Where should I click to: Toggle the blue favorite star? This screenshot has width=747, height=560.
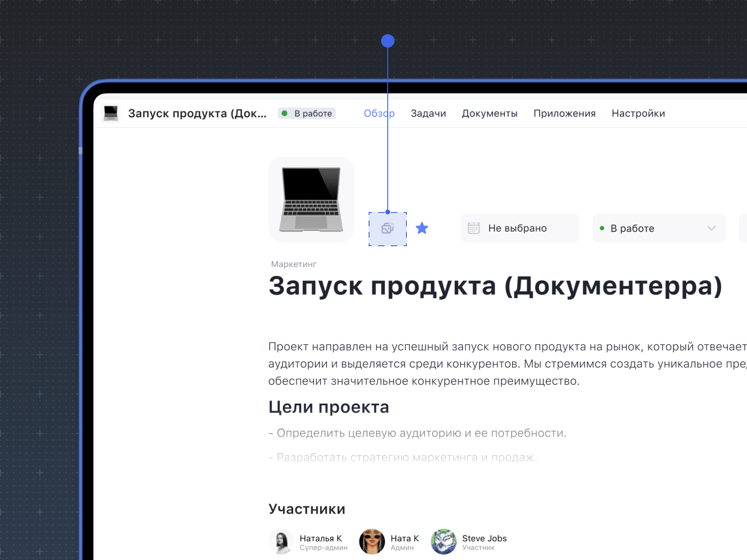[x=422, y=228]
